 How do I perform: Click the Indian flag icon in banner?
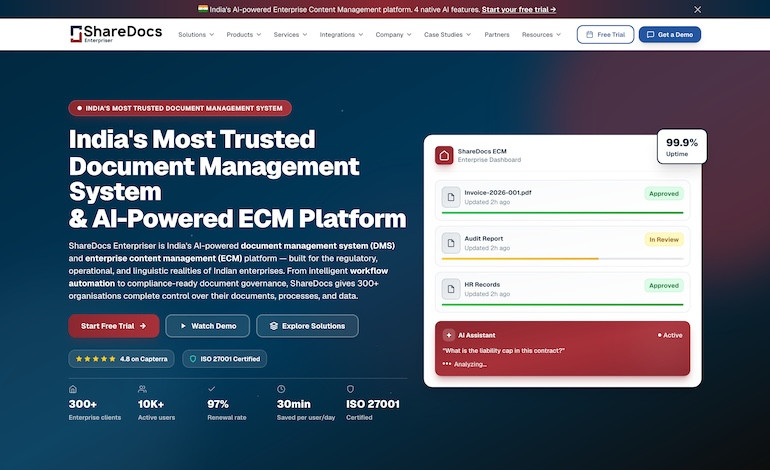(202, 9)
